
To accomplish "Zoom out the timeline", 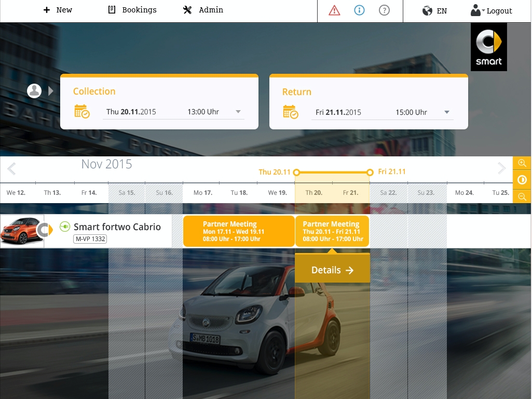I will click(x=522, y=196).
